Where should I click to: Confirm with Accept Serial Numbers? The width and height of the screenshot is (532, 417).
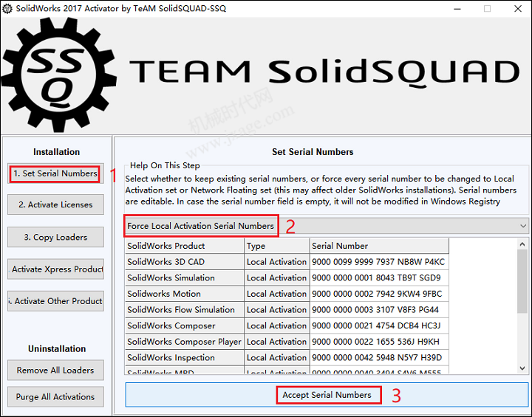pos(327,395)
